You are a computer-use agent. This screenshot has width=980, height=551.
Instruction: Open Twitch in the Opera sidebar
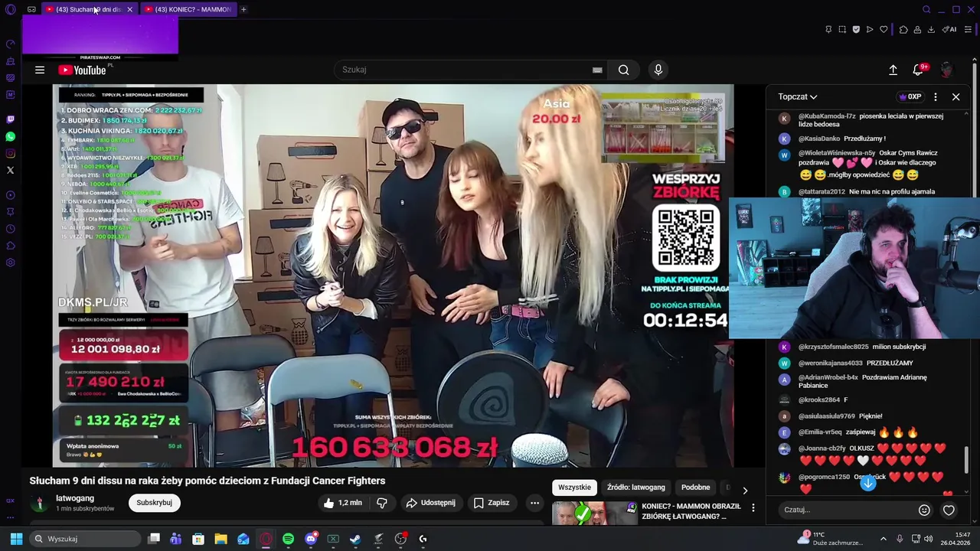tap(10, 119)
